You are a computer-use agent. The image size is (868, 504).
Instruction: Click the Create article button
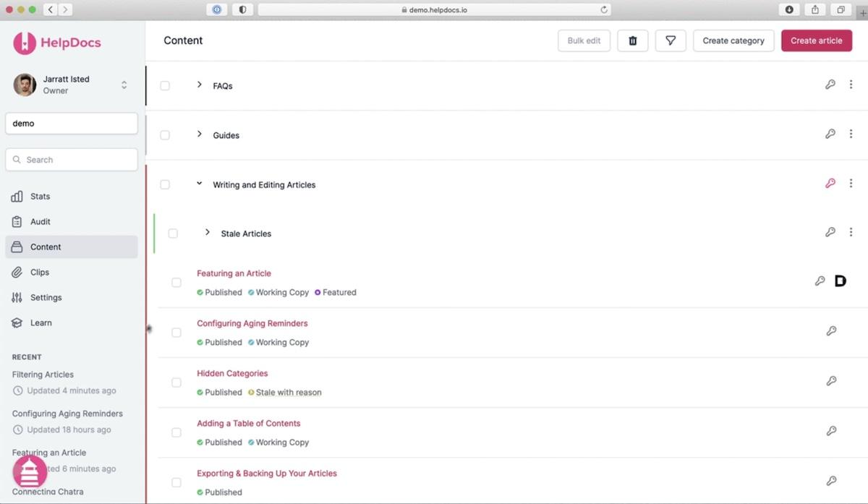coord(817,40)
